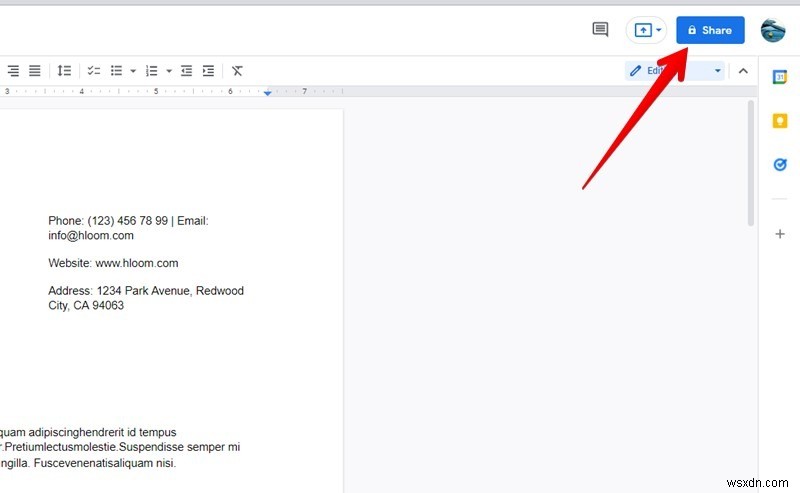The width and height of the screenshot is (800, 493).
Task: Click the Suspendisse semper mi text
Action: (x=180, y=447)
